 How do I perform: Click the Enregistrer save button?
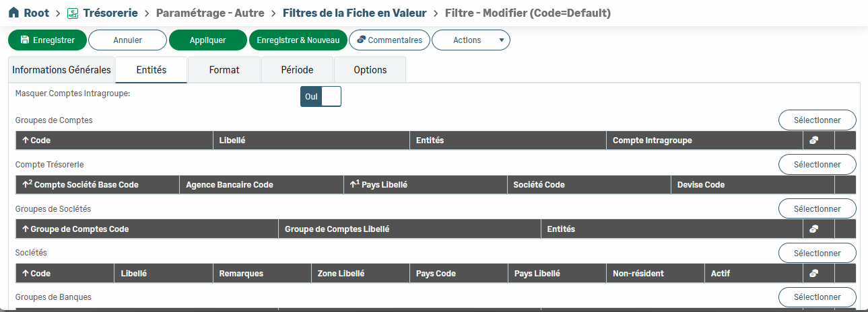tap(47, 40)
